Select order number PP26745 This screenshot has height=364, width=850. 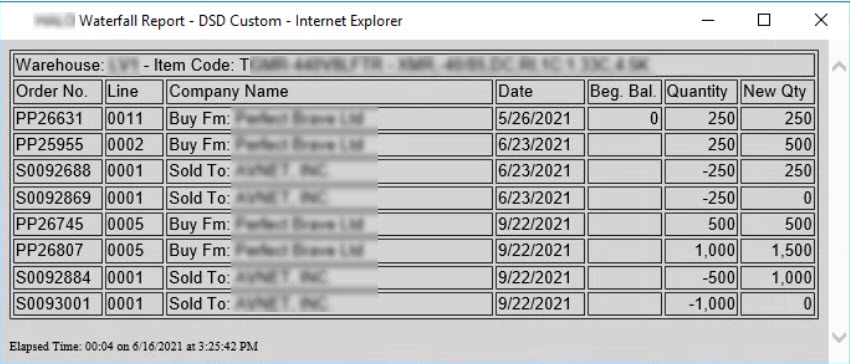(x=59, y=224)
